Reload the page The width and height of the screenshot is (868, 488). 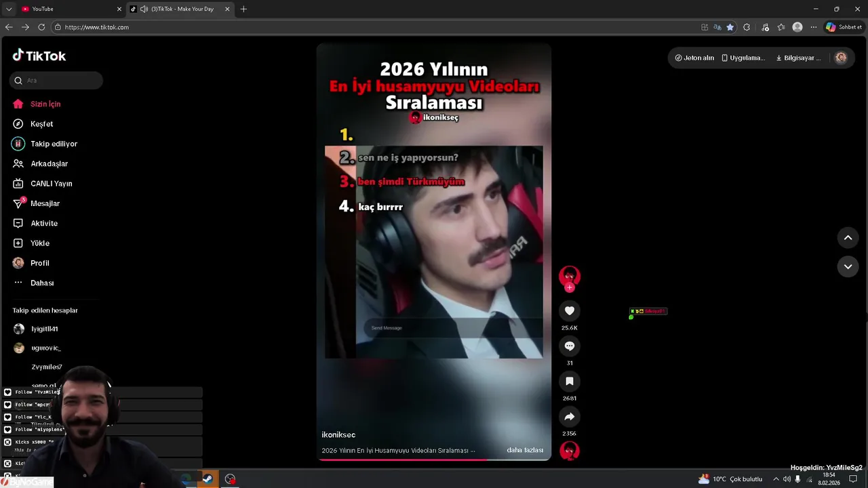point(41,27)
